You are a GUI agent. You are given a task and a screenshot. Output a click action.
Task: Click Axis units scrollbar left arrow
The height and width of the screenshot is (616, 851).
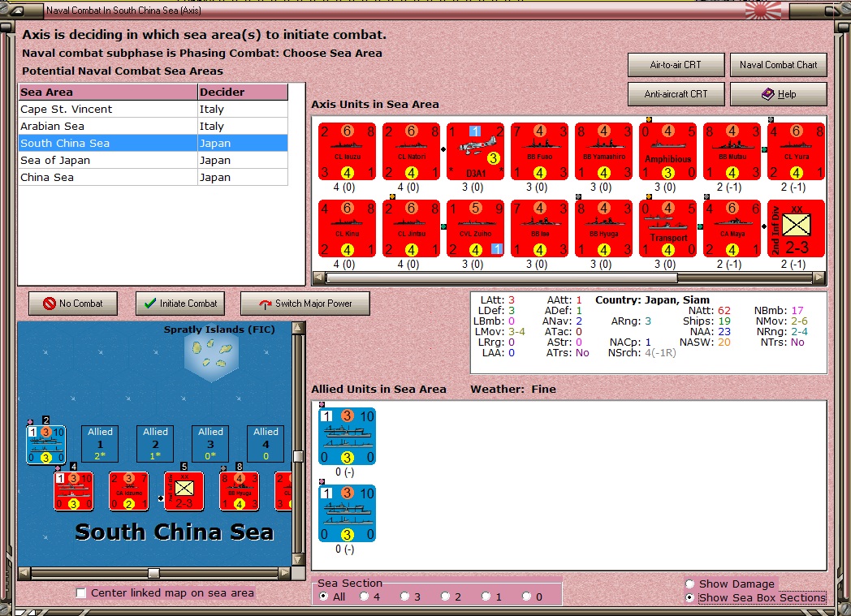click(319, 278)
